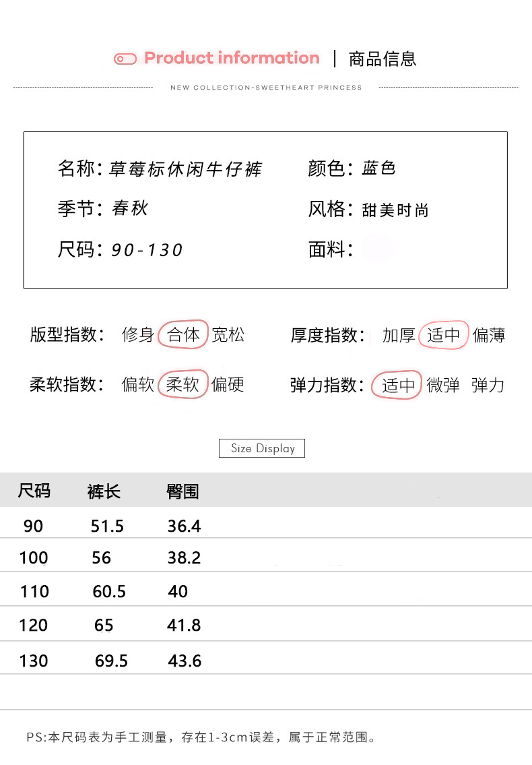Screen dimensions: 532x765
Task: Choose 偏硬 softness option
Action: point(228,384)
